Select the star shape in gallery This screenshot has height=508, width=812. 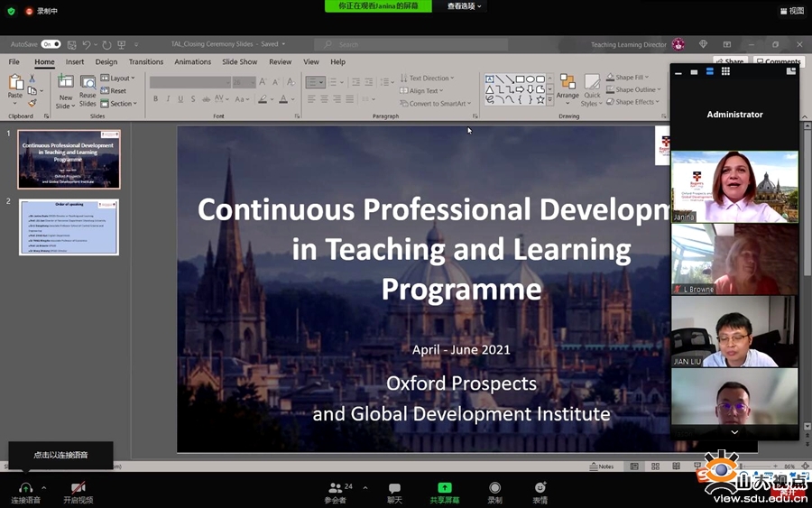pos(540,99)
